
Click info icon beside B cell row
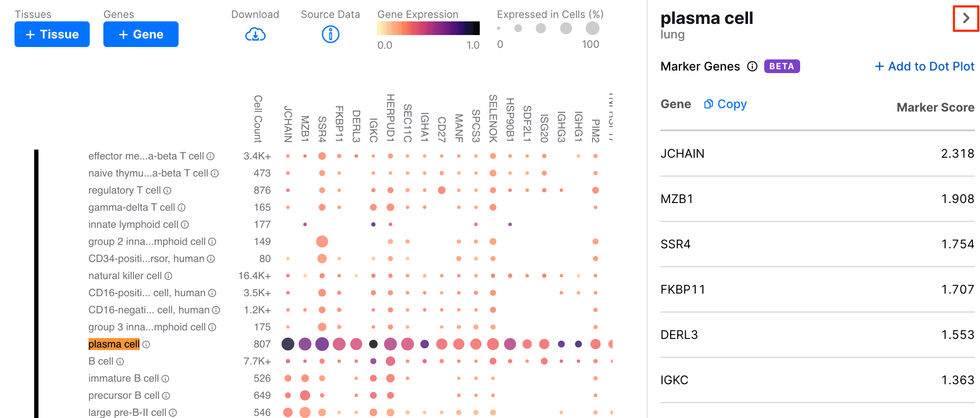[x=120, y=362]
